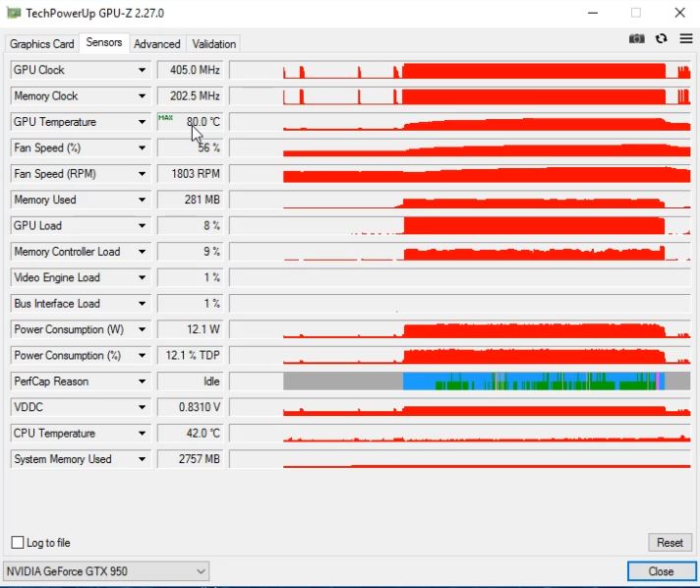Click the refresh sensors icon
This screenshot has height=588, width=700.
[x=661, y=39]
